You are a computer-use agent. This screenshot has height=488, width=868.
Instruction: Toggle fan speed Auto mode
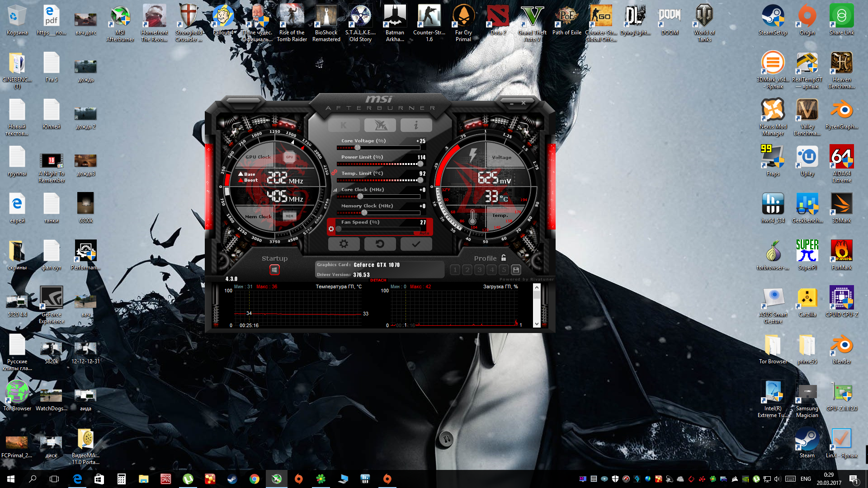pos(424,233)
